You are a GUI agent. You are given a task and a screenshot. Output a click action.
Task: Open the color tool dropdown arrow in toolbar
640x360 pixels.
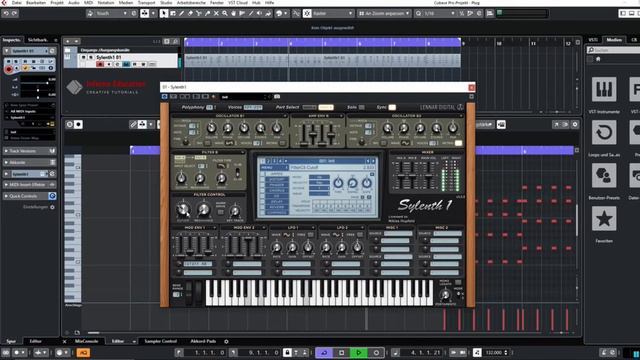coord(286,13)
